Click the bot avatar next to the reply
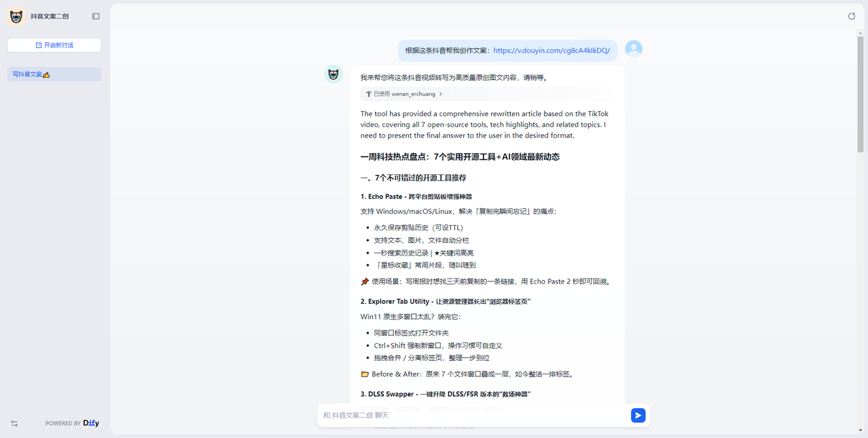The image size is (868, 438). coord(334,75)
